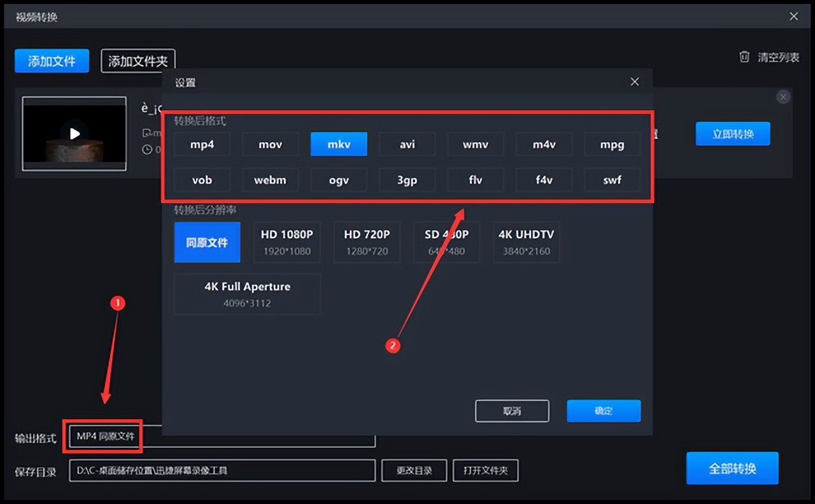Play the video thumbnail preview
Image resolution: width=815 pixels, height=504 pixels.
(74, 134)
